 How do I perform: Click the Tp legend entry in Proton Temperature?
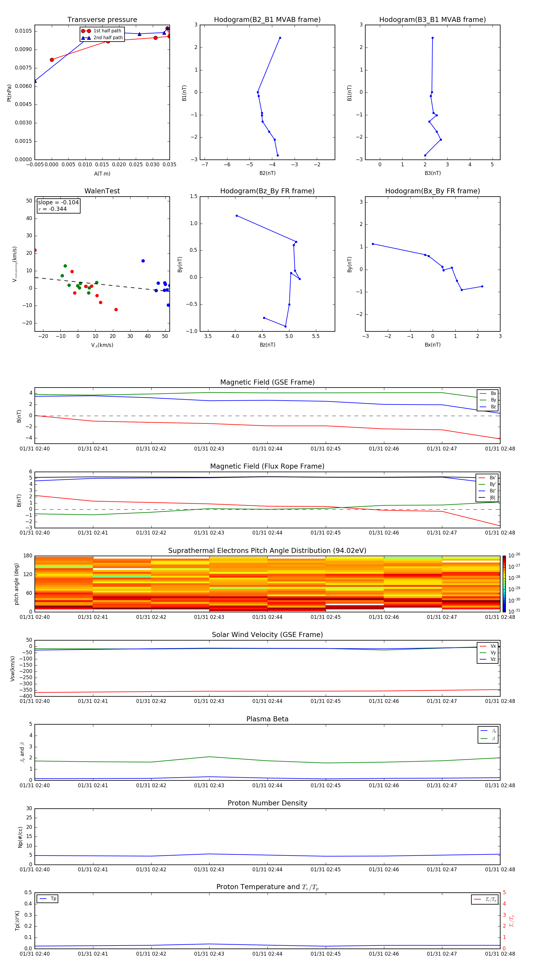[48, 899]
